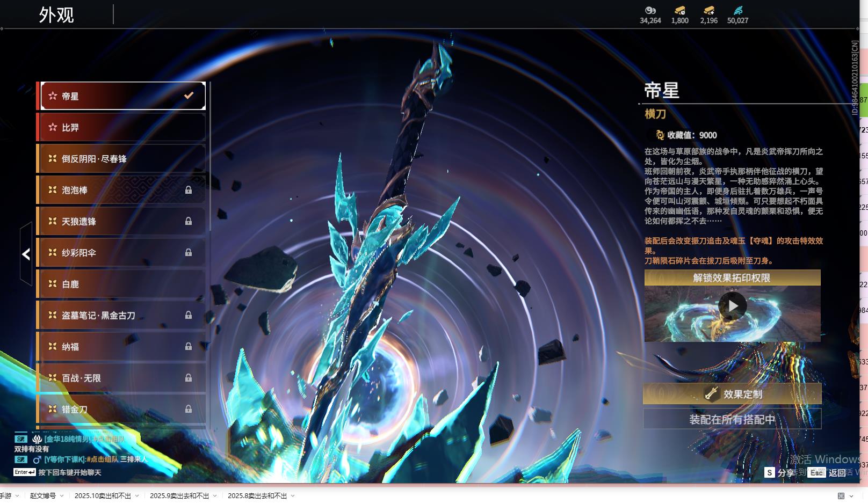868x504 pixels.
Task: Click the lock icon on 纱彩阳伞
Action: coord(189,252)
